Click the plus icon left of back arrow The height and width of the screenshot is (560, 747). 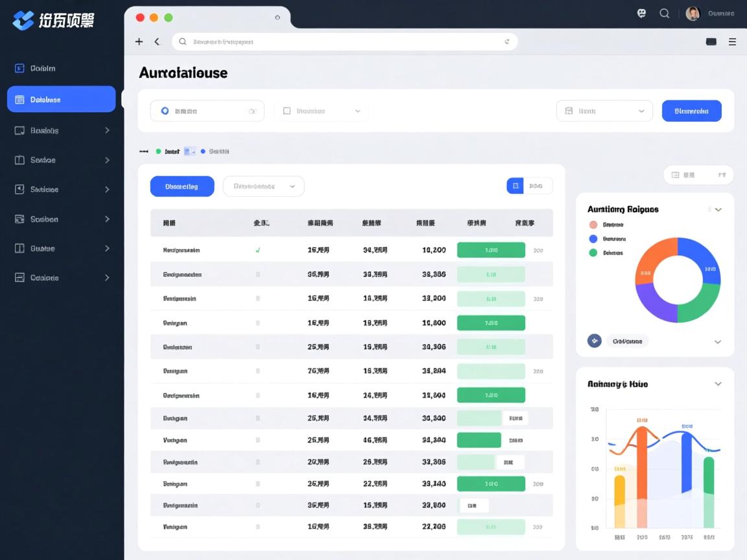point(139,41)
